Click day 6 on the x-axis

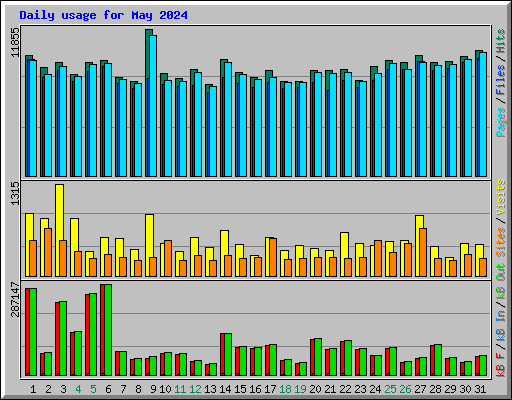pyautogui.click(x=108, y=389)
